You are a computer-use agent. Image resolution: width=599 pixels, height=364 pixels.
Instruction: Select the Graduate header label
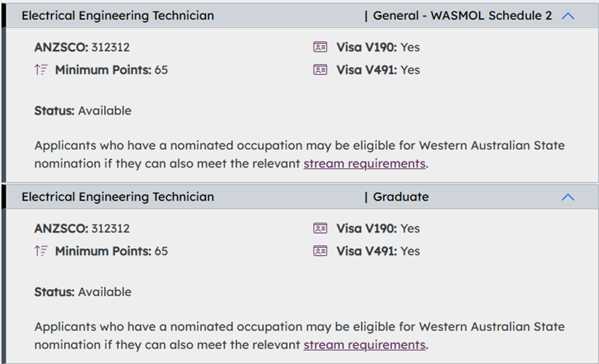point(400,197)
